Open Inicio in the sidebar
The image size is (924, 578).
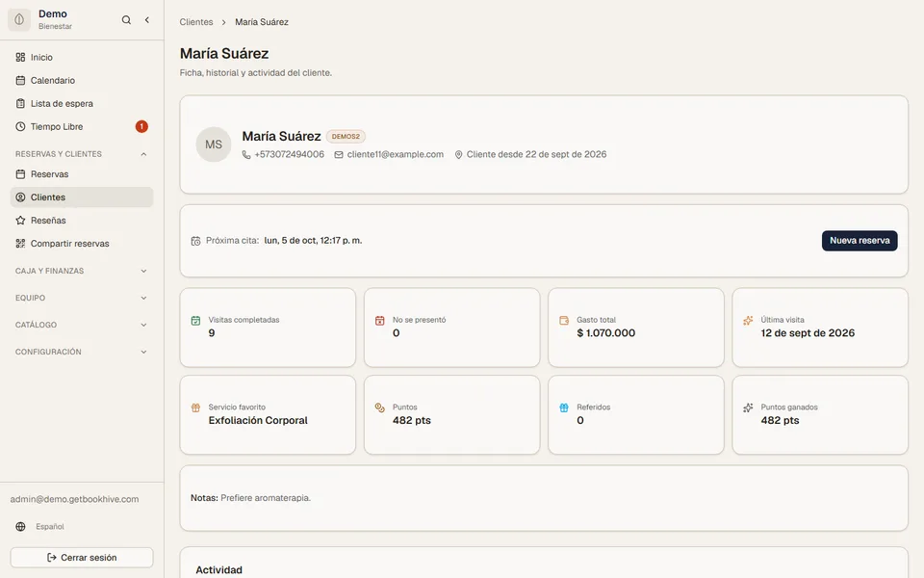pyautogui.click(x=82, y=57)
